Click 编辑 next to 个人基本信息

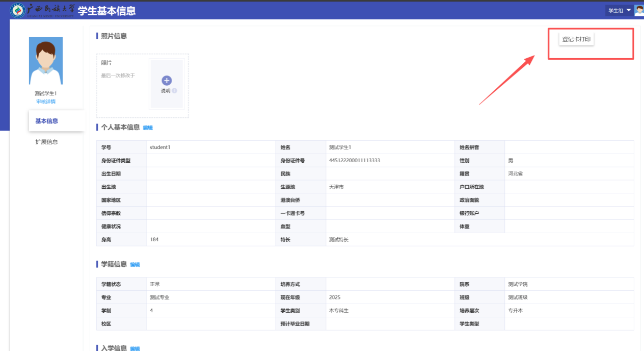[x=148, y=128]
